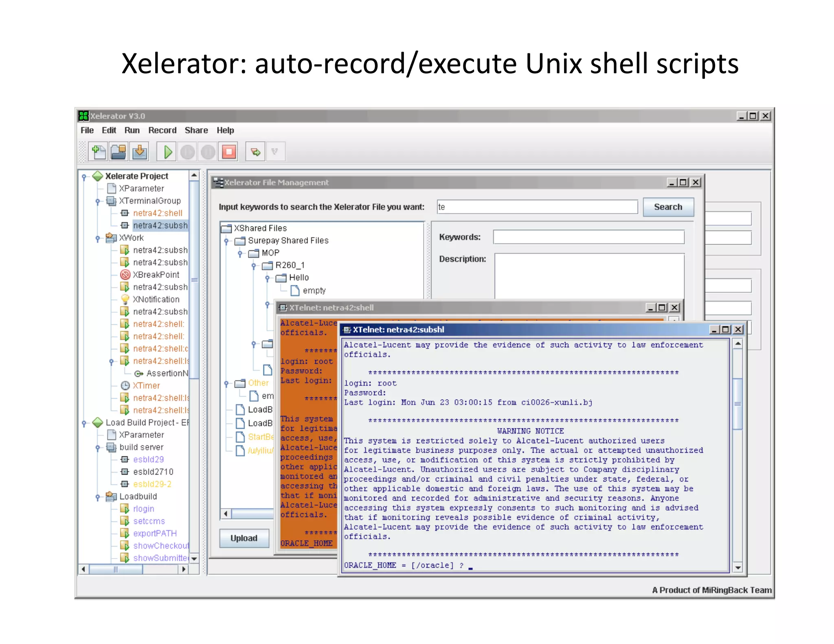Select the empty file under Hello folder
Image resolution: width=834 pixels, height=644 pixels.
coord(314,291)
